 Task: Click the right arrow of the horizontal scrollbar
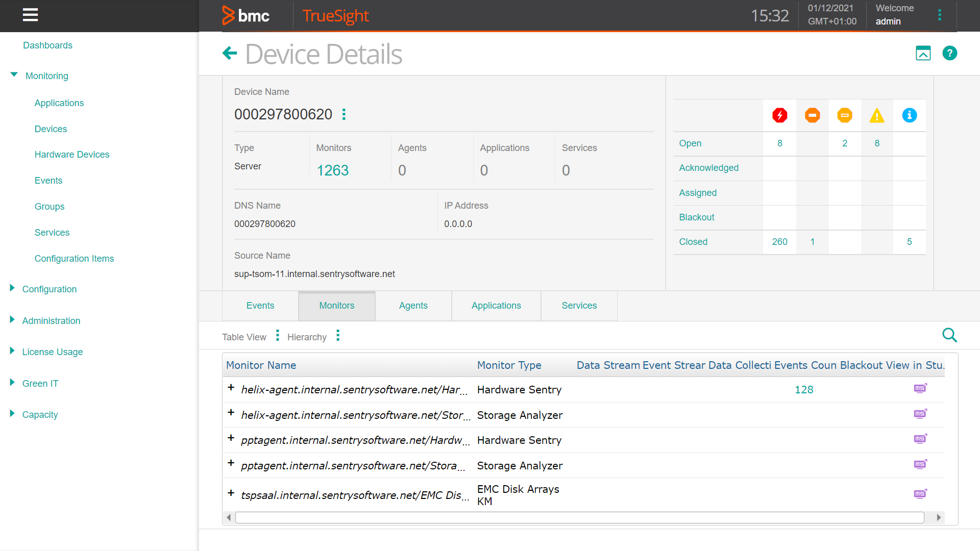939,517
